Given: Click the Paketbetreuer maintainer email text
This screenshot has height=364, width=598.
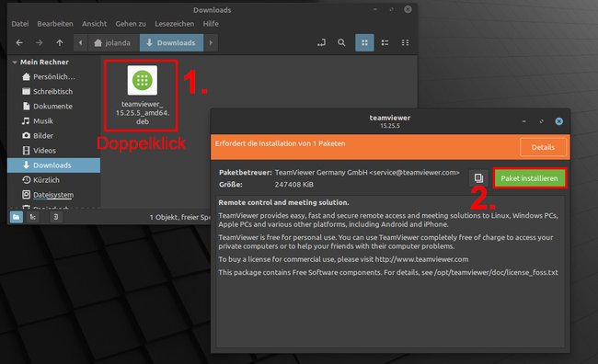Looking at the screenshot, I should coord(414,173).
